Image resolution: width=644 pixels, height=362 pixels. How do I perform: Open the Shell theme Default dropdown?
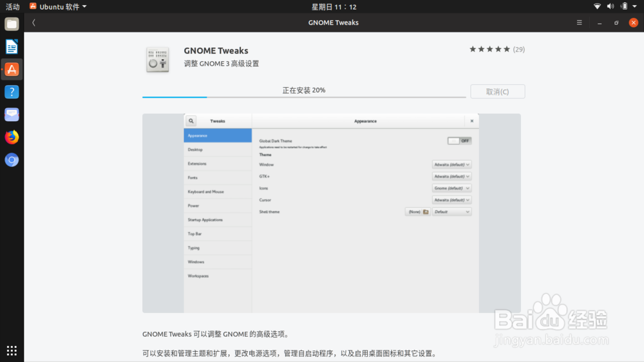click(451, 212)
